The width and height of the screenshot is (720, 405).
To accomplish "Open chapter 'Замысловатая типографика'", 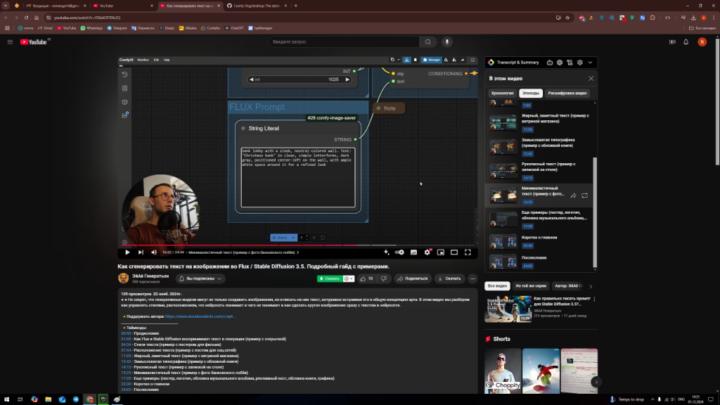I will (540, 147).
